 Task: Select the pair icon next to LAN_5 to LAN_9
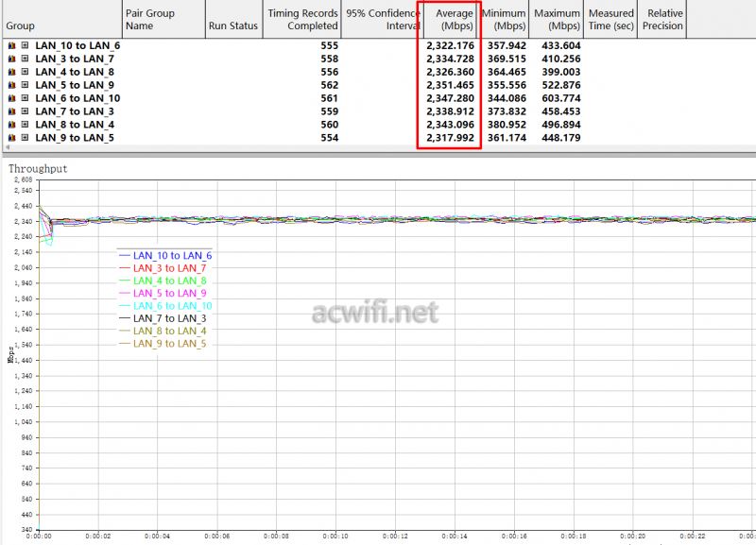click(10, 85)
